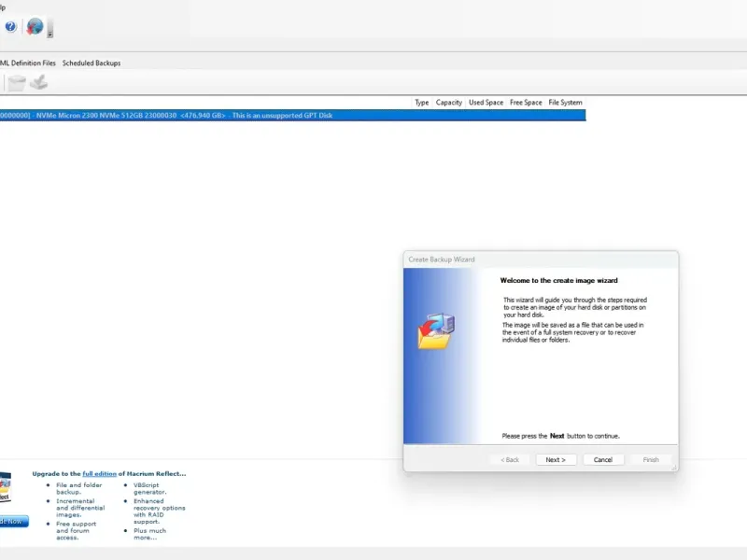
Task: Click 'Free support and forum access.' text
Action: point(77,530)
